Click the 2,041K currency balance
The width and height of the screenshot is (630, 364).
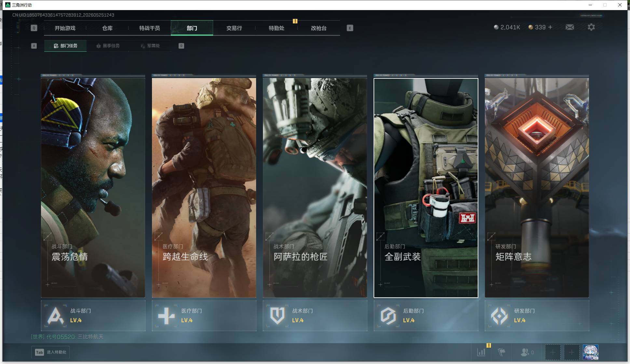[507, 27]
